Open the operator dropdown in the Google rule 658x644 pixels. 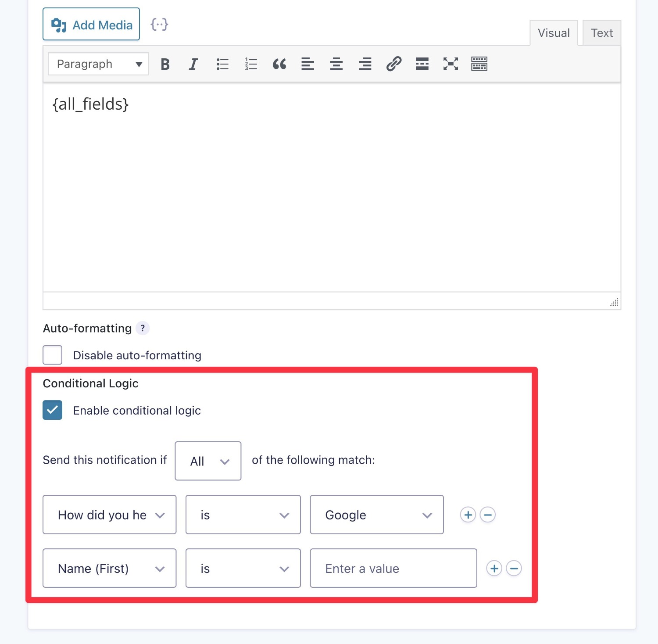[x=243, y=515]
